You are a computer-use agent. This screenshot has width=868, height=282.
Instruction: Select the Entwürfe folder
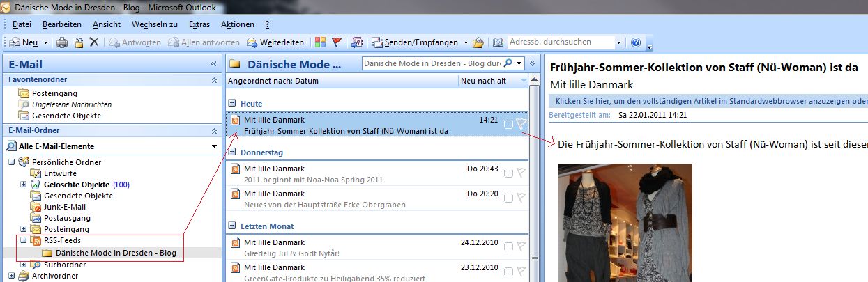tap(60, 173)
